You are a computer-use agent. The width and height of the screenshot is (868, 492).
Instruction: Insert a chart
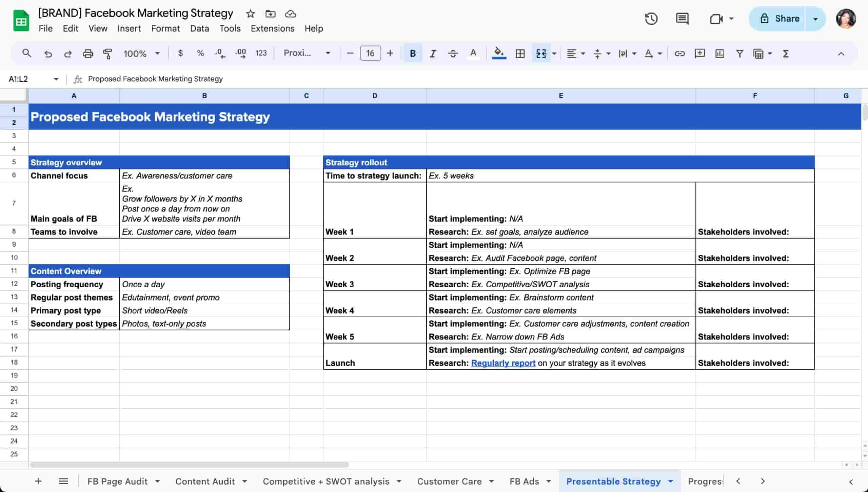719,53
